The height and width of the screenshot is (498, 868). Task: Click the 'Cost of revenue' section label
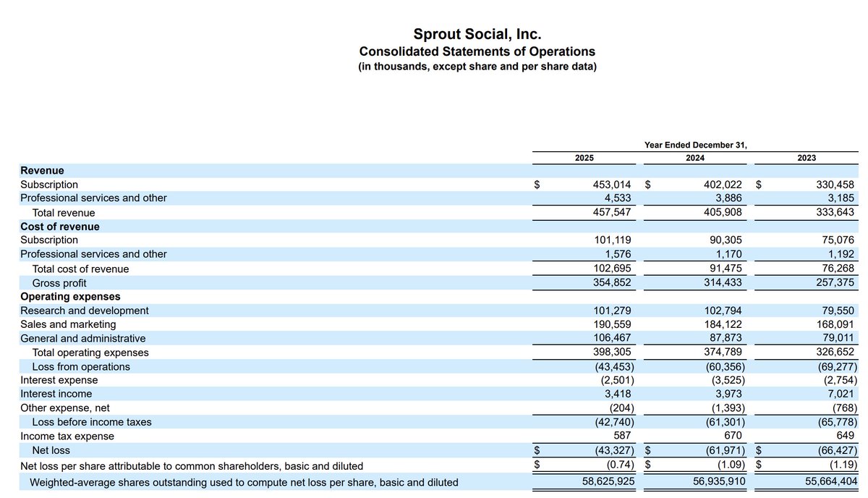(x=60, y=227)
